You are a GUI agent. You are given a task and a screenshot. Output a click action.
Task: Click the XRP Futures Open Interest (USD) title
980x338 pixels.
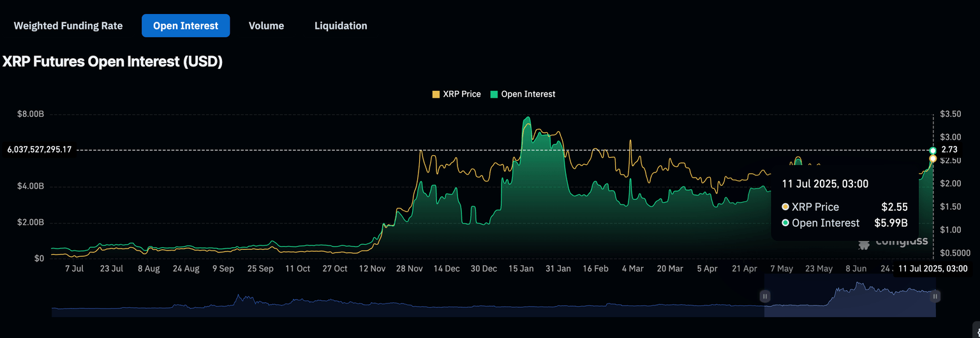[x=112, y=62]
